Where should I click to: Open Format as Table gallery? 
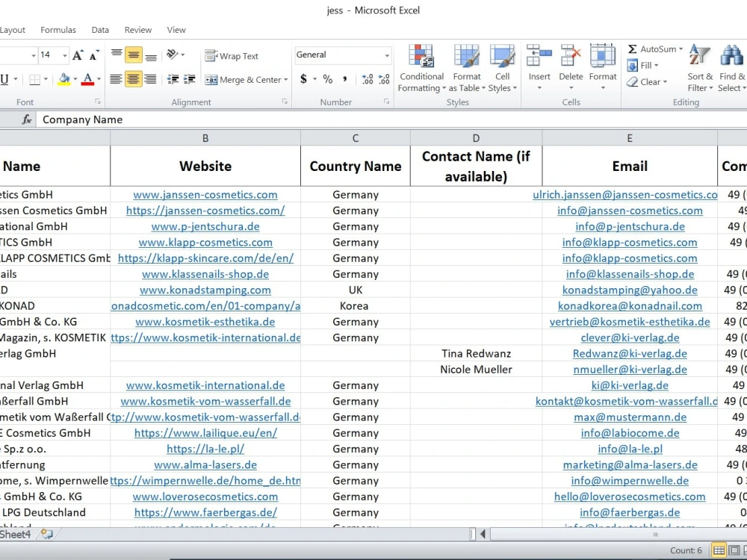point(466,68)
